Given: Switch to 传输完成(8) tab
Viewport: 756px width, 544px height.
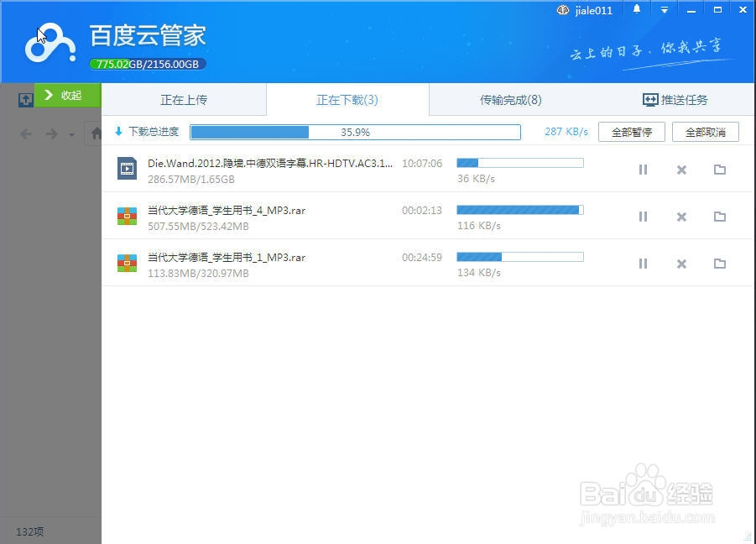Looking at the screenshot, I should (x=511, y=100).
